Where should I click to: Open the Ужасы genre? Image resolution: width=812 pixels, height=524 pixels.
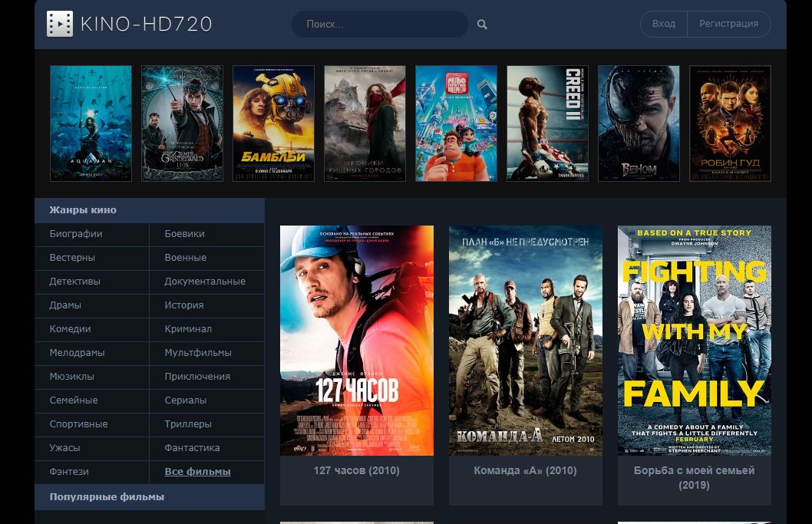click(64, 448)
